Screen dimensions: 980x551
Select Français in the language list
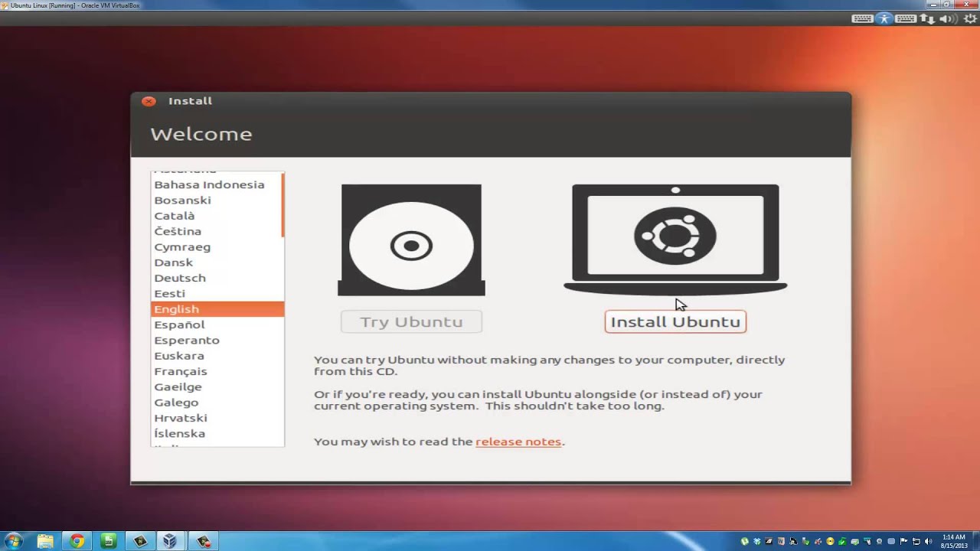tap(217, 371)
